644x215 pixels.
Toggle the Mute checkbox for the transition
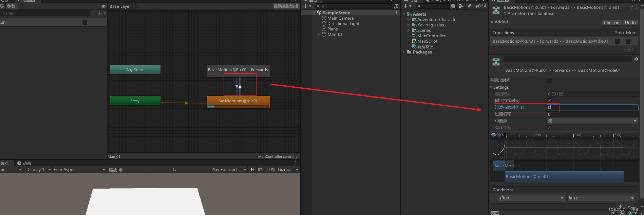point(628,41)
